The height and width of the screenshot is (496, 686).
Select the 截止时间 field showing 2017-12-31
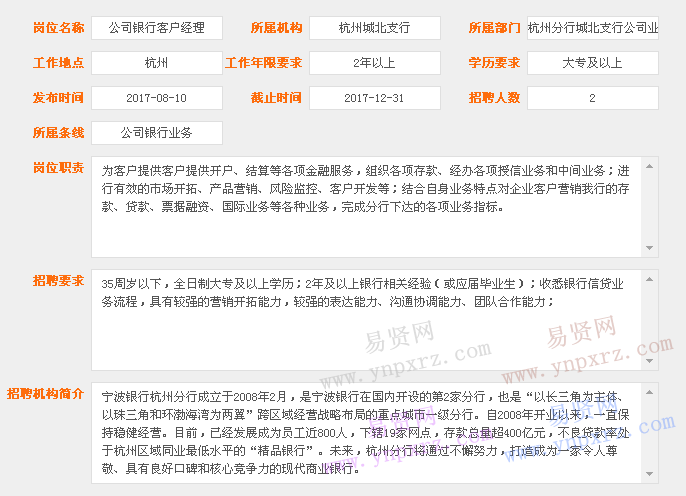click(374, 98)
